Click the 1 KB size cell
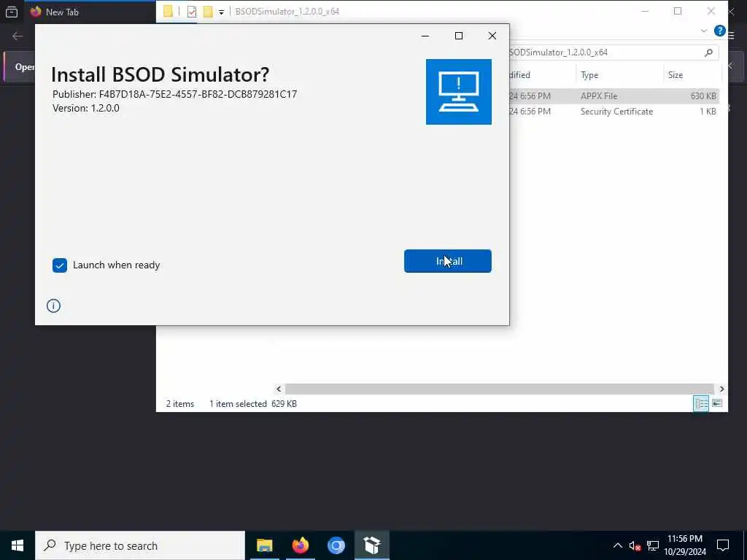The height and width of the screenshot is (560, 747). (708, 112)
